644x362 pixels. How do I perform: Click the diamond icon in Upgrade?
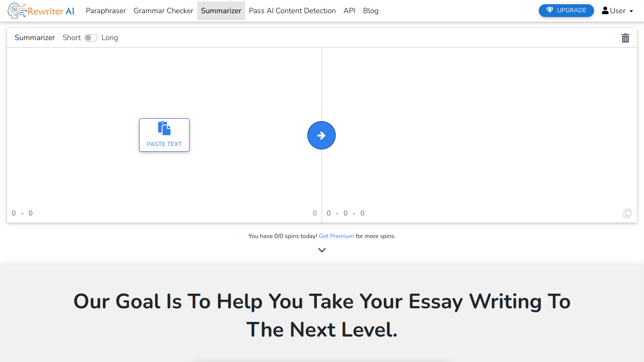pos(550,10)
